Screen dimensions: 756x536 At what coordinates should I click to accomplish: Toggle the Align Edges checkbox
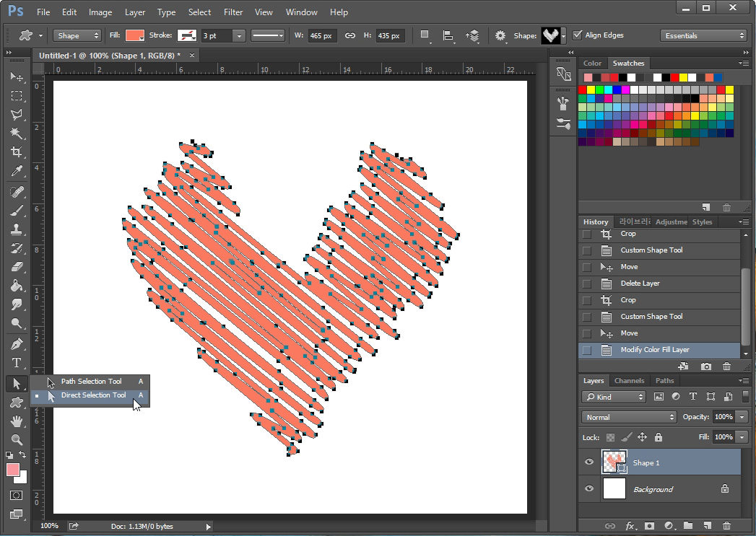click(577, 35)
